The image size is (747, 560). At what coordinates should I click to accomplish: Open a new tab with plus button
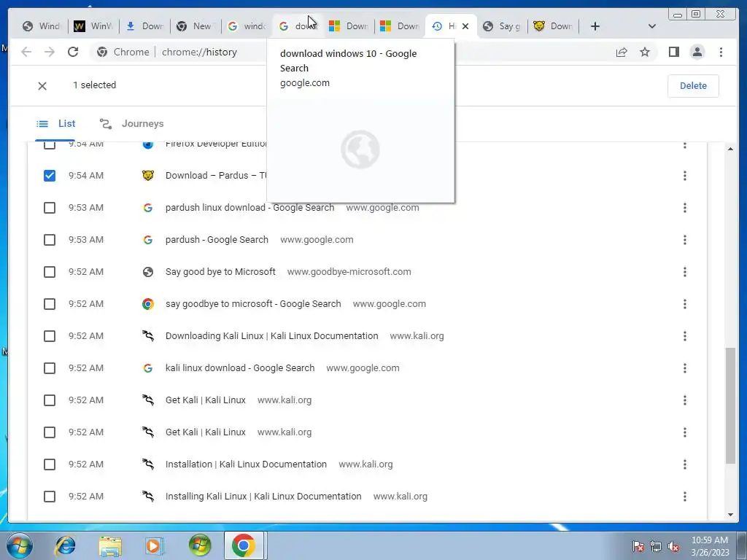tap(595, 26)
